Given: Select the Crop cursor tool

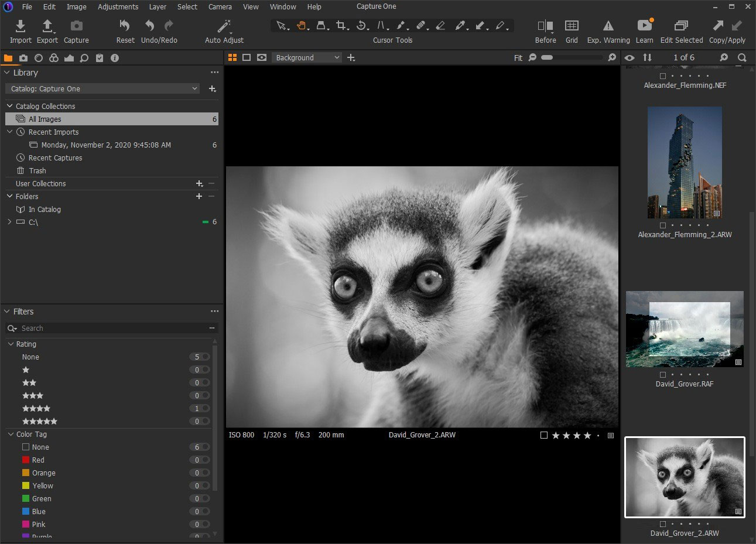Looking at the screenshot, I should pos(341,26).
